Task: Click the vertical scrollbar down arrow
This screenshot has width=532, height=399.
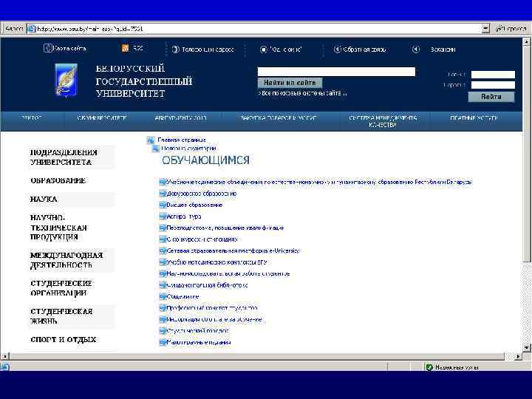Action: pos(526,347)
